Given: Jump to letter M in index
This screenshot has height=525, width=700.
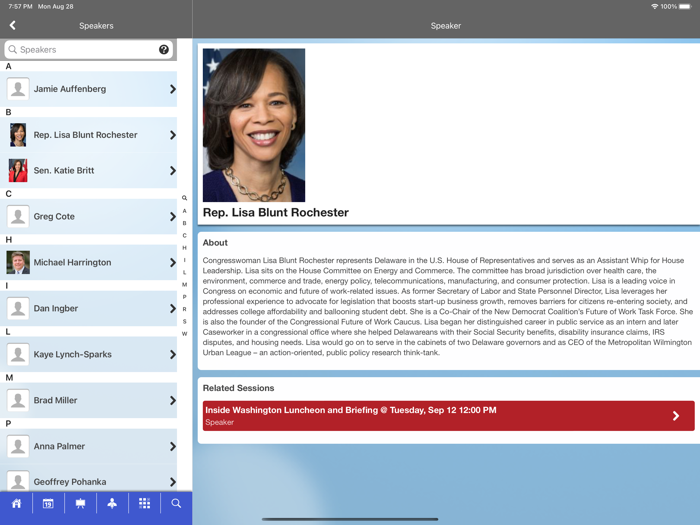Looking at the screenshot, I should pos(184,284).
